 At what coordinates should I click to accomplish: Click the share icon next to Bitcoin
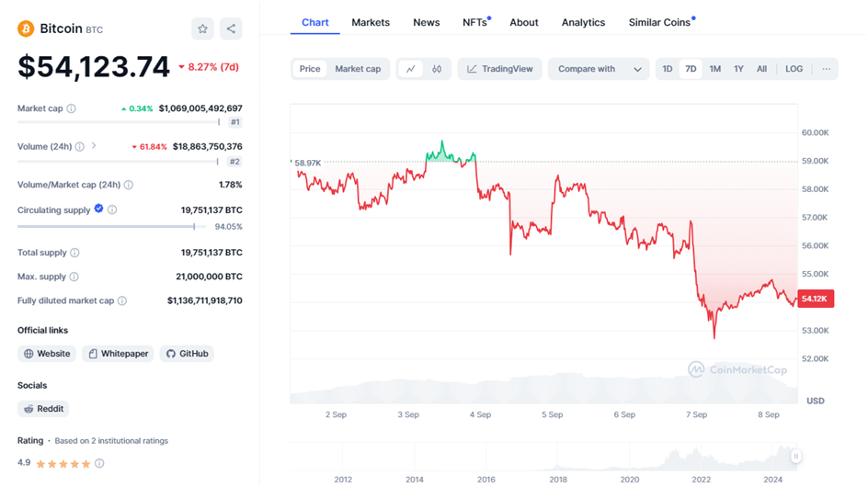(231, 28)
